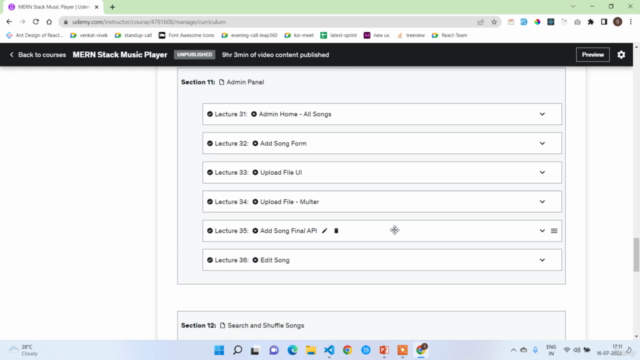The width and height of the screenshot is (640, 360).
Task: Open PowerPoint from taskbar
Action: coord(384,350)
